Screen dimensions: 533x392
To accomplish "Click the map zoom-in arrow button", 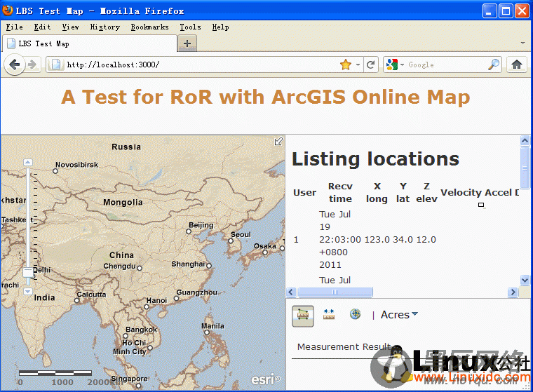I will coord(28,163).
